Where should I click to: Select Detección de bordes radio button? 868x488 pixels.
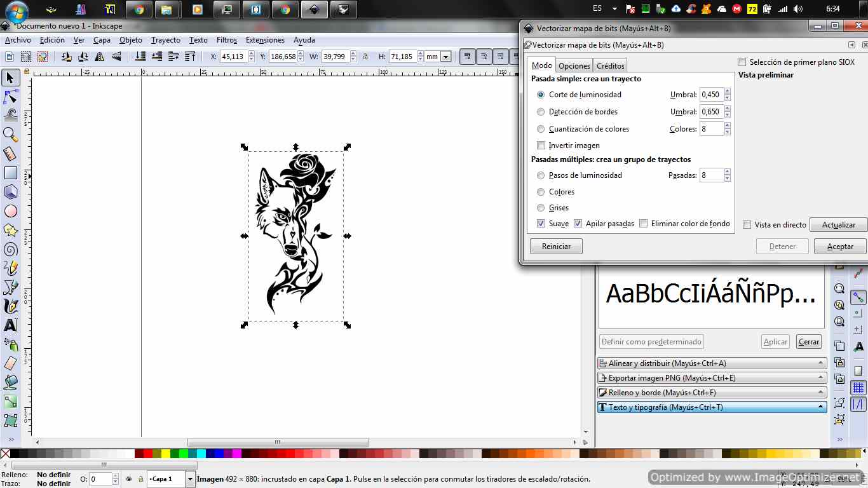click(x=541, y=112)
